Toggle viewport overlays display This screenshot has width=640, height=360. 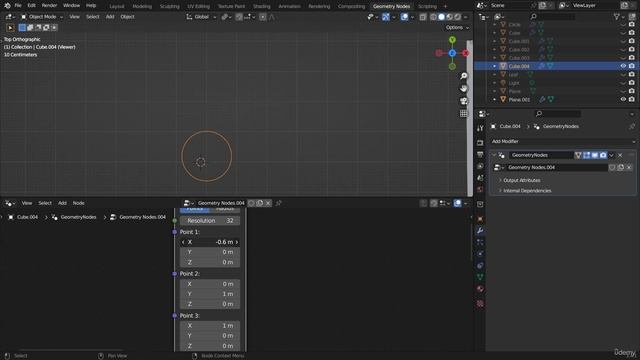pyautogui.click(x=404, y=17)
